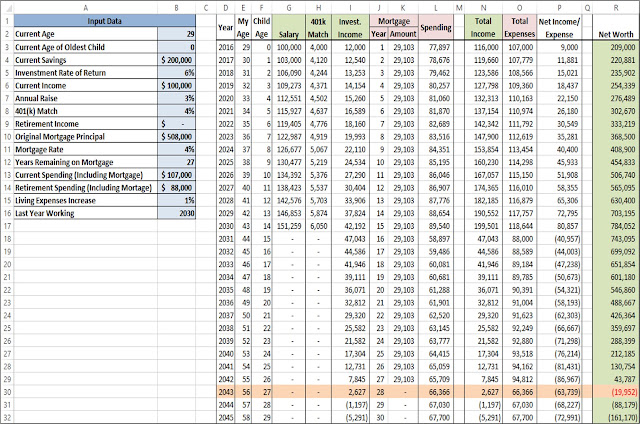Select Last Year Working value 2030
This screenshot has width=640, height=424.
(176, 213)
